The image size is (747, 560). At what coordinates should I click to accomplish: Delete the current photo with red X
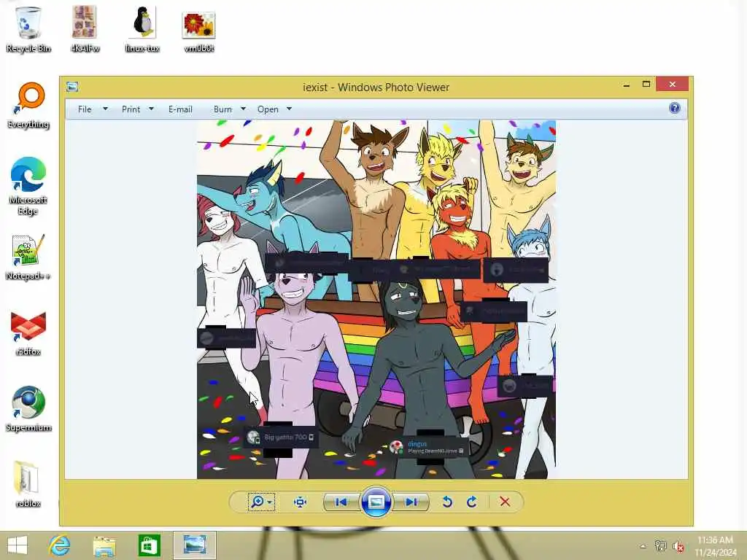(x=505, y=502)
